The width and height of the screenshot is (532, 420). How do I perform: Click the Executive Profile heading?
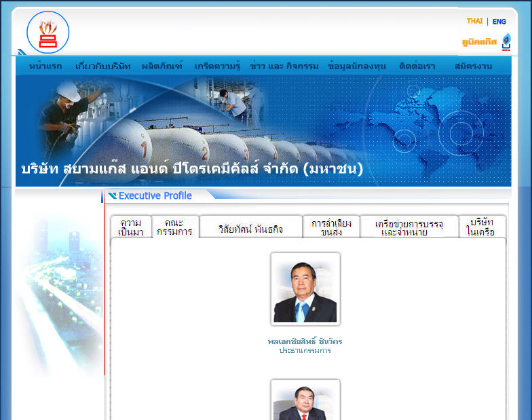155,195
